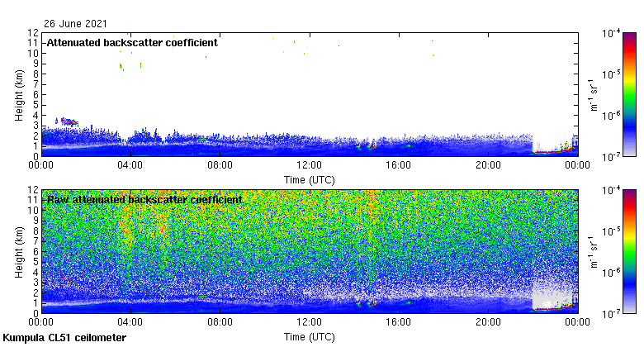This screenshot has width=644, height=347.
Task: Click the "26 June 2021" date label
Action: 75,24
